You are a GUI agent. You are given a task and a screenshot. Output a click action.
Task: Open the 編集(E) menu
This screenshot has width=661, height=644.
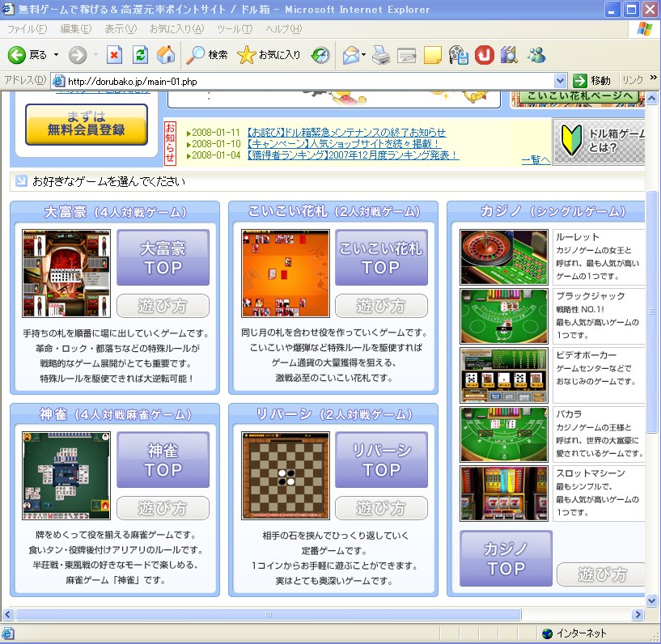[x=76, y=28]
